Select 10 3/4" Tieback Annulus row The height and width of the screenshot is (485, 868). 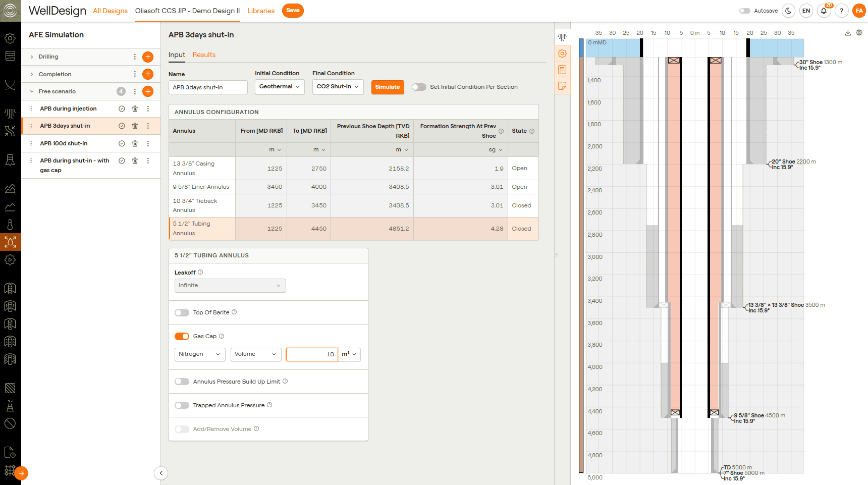(x=354, y=205)
